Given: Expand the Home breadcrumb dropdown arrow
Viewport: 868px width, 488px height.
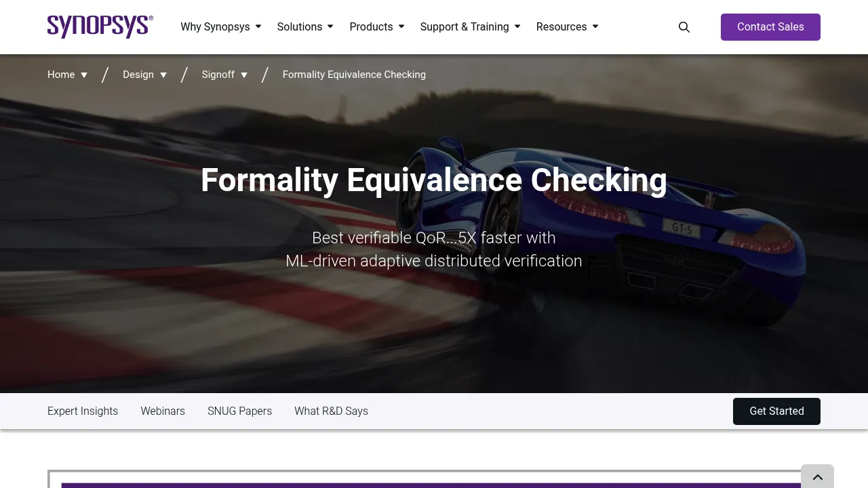Looking at the screenshot, I should [x=84, y=75].
